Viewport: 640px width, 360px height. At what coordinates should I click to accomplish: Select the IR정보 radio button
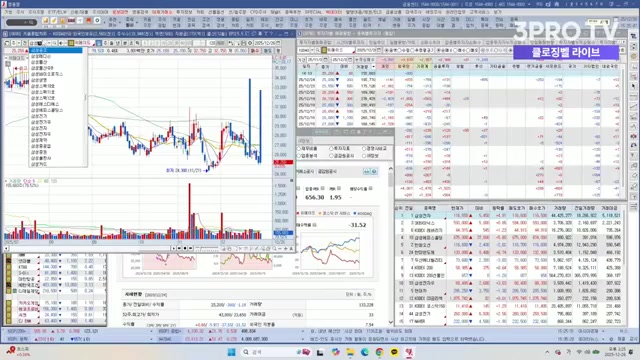364,156
